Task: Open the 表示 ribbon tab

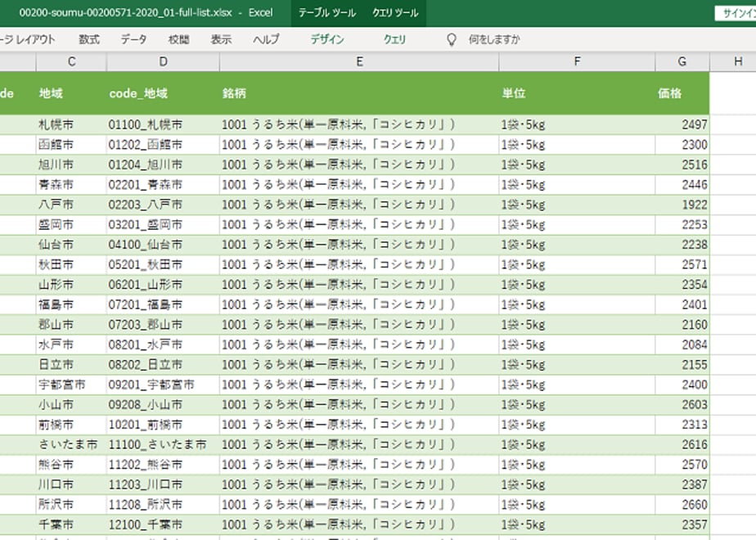Action: point(221,39)
